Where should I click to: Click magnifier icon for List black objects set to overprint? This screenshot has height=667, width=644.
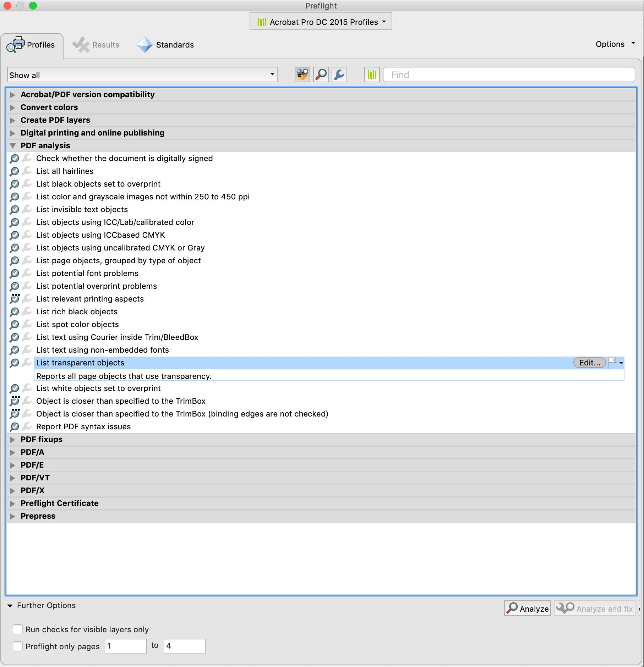tap(14, 184)
